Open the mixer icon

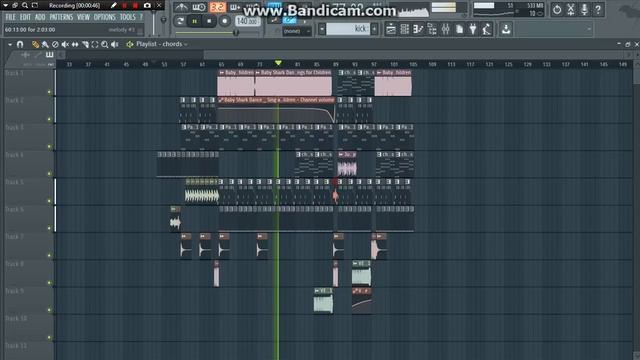pyautogui.click(x=446, y=29)
